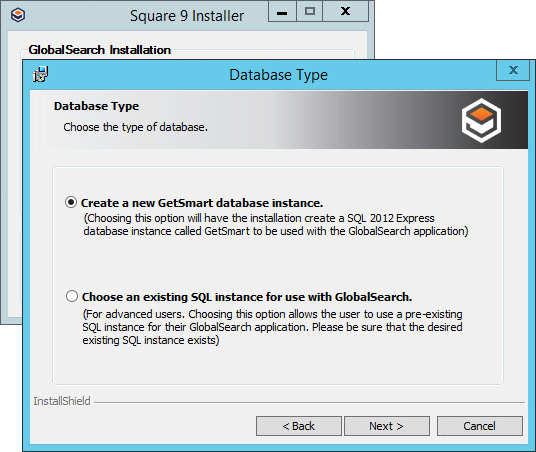This screenshot has width=536, height=452.
Task: Close the Database Type dialog
Action: (513, 70)
